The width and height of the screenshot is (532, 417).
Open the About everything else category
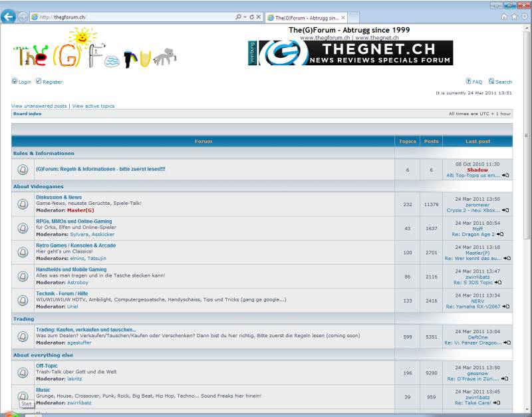tap(43, 355)
